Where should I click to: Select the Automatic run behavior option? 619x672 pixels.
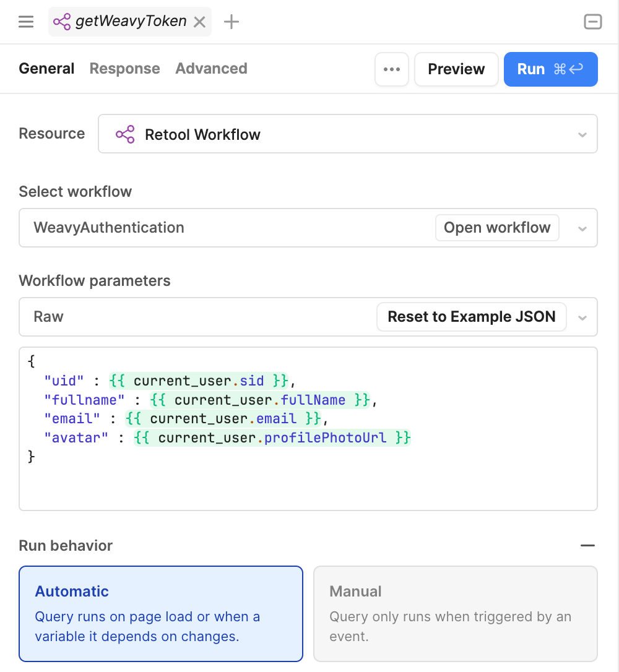click(x=161, y=613)
